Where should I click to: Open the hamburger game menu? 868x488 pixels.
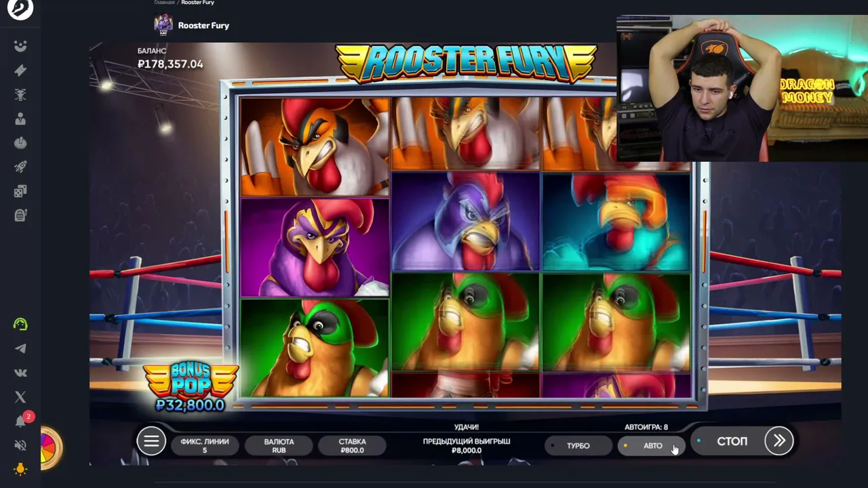151,442
